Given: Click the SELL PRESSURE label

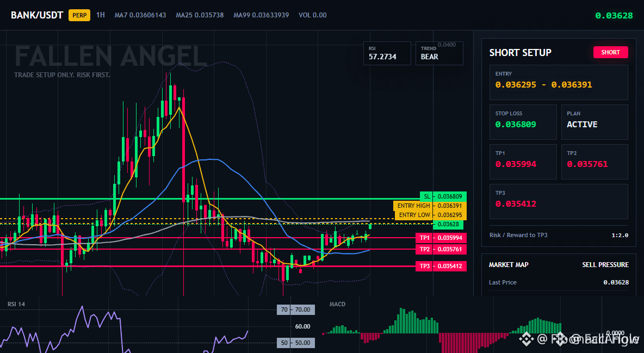Looking at the screenshot, I should pyautogui.click(x=605, y=265).
